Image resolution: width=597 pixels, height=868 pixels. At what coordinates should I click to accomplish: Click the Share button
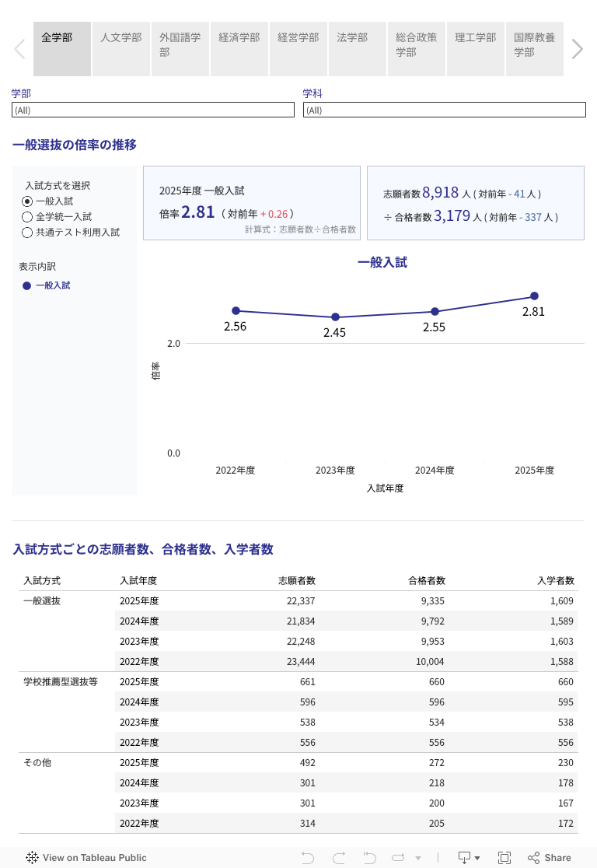(550, 858)
